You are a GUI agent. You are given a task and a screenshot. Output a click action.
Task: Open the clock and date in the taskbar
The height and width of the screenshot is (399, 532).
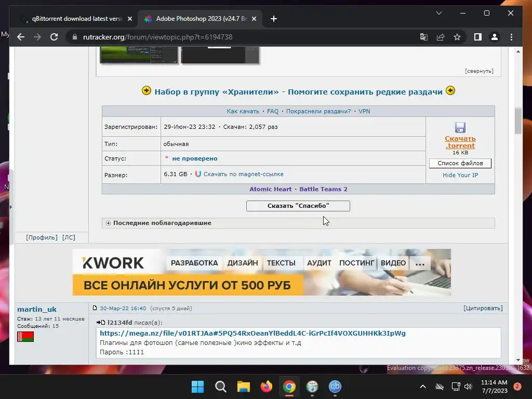pos(494,387)
